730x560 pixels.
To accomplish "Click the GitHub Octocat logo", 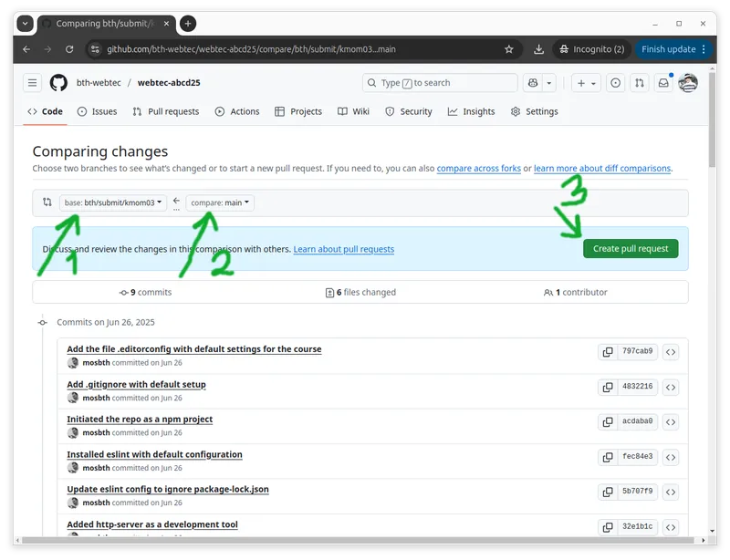I will pyautogui.click(x=58, y=83).
